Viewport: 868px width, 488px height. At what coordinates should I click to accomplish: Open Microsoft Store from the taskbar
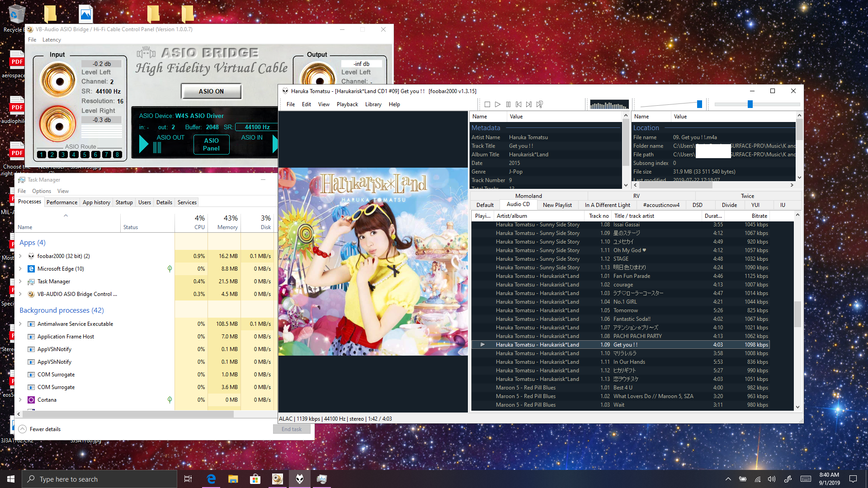255,479
